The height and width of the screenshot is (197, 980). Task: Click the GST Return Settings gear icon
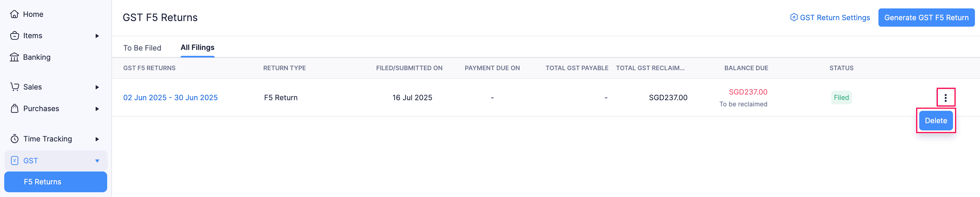pos(794,17)
